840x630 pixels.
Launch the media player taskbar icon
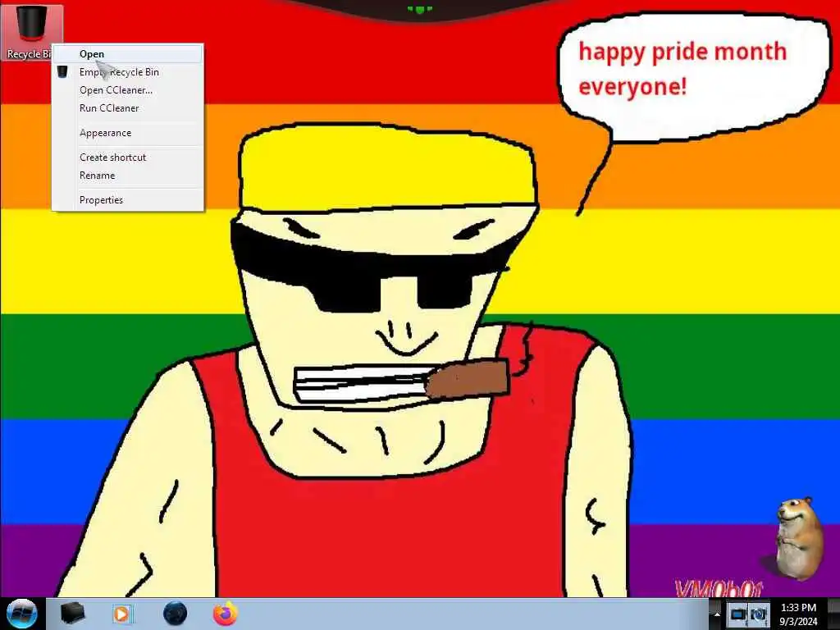pyautogui.click(x=121, y=614)
